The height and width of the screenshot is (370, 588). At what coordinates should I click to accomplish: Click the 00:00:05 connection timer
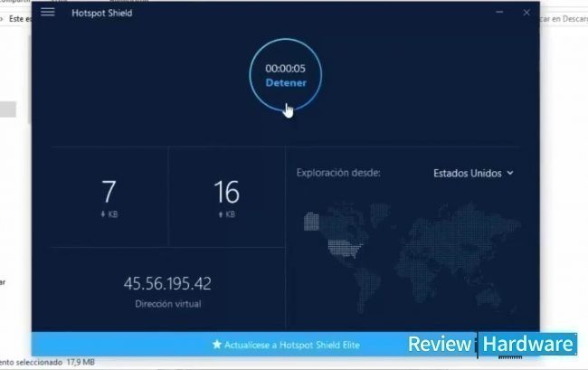(x=286, y=69)
